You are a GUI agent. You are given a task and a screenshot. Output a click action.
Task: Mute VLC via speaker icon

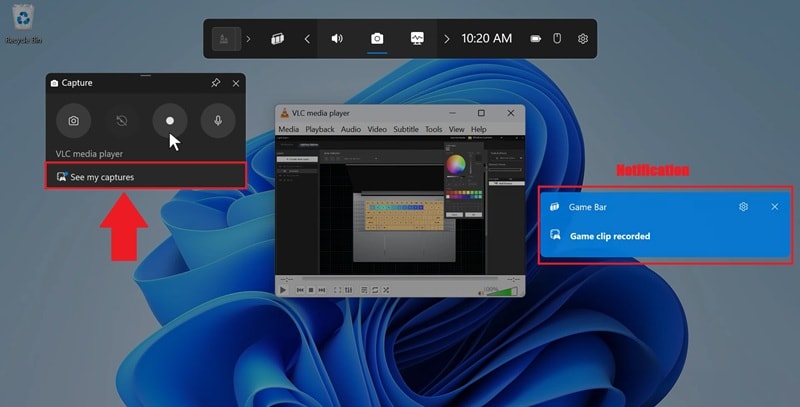481,292
